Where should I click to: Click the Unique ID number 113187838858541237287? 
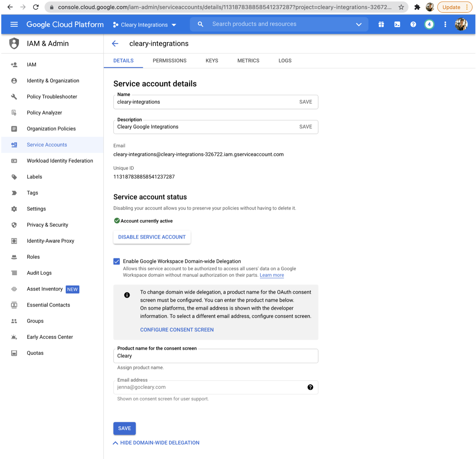[144, 177]
